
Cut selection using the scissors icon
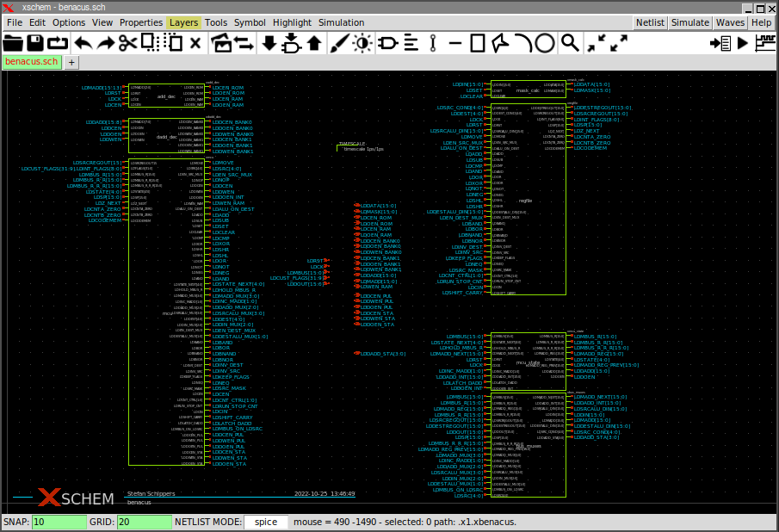coord(127,42)
